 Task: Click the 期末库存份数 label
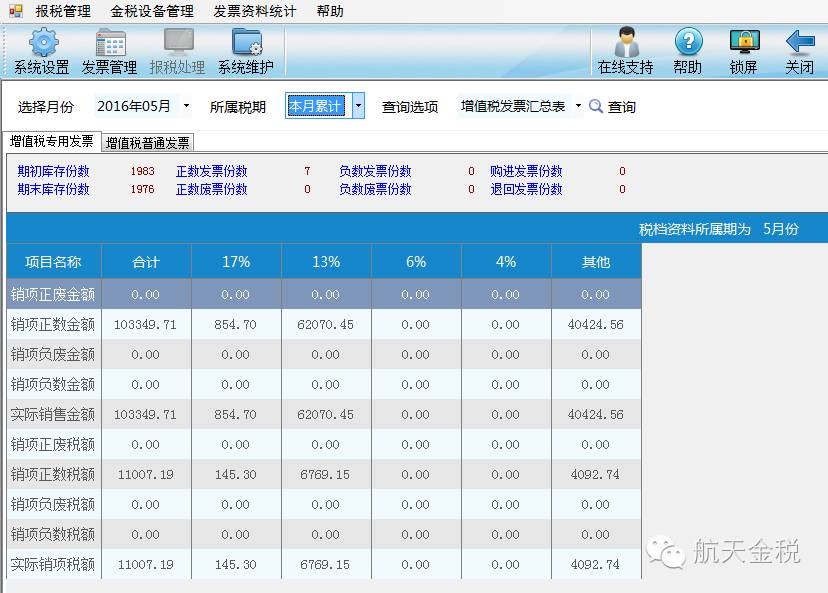[x=53, y=189]
